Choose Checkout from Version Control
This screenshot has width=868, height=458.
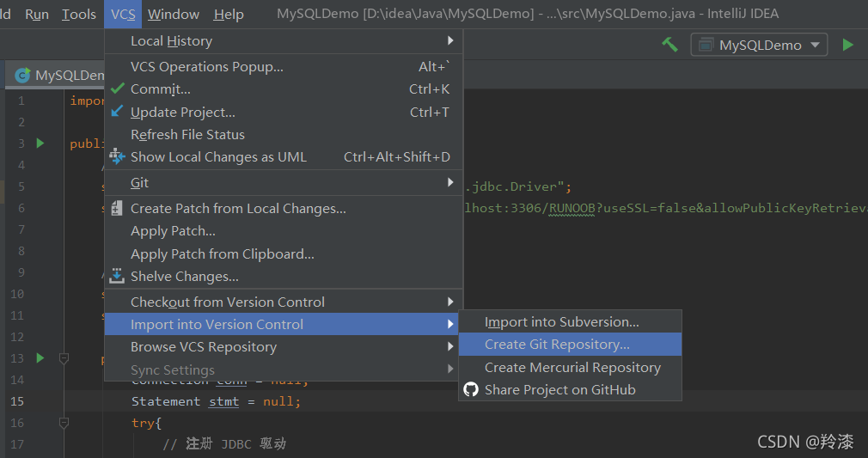[x=284, y=302]
